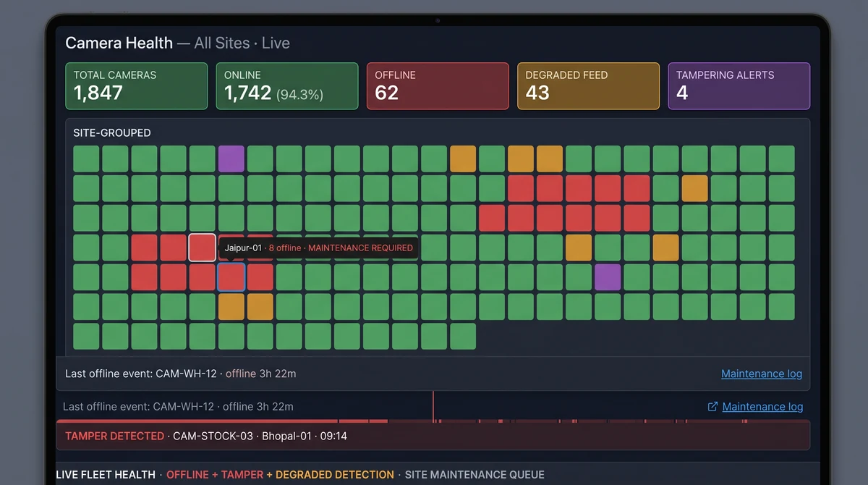The width and height of the screenshot is (868, 485).
Task: Click the blue-outlined red offline tile
Action: tap(231, 277)
